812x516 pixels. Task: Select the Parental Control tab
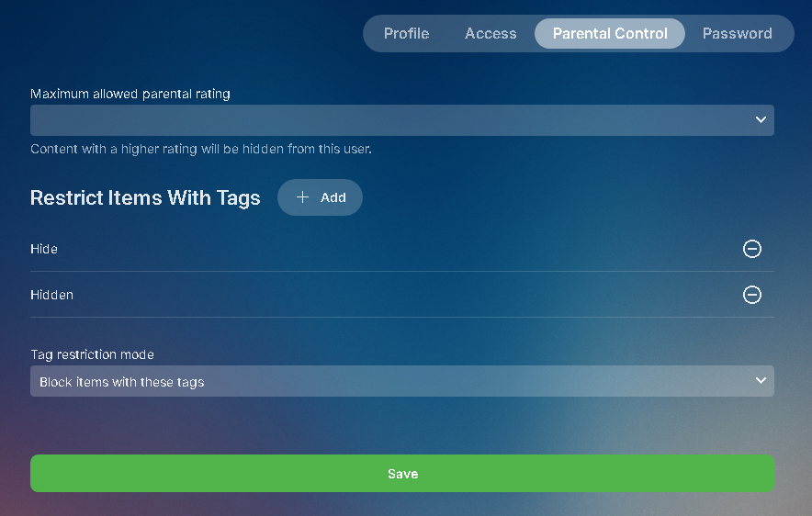point(610,34)
